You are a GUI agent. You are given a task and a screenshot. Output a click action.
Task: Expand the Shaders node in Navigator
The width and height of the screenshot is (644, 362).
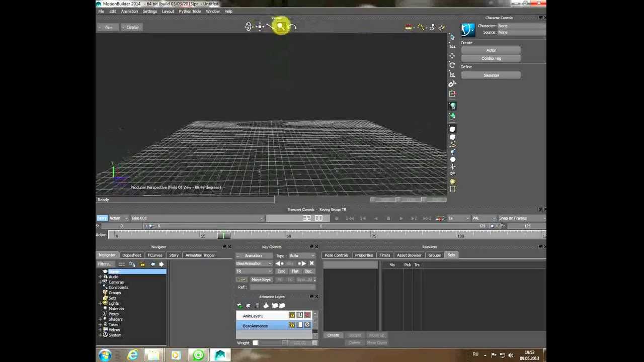(100, 319)
